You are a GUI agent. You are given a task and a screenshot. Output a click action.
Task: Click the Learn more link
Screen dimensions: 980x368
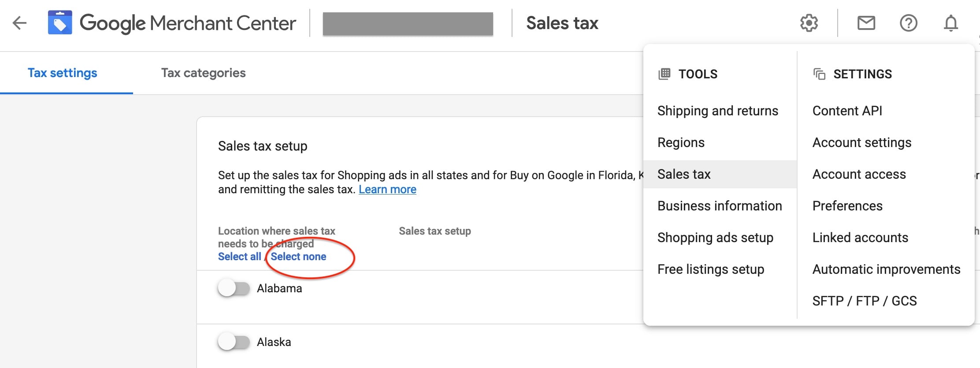coord(387,189)
